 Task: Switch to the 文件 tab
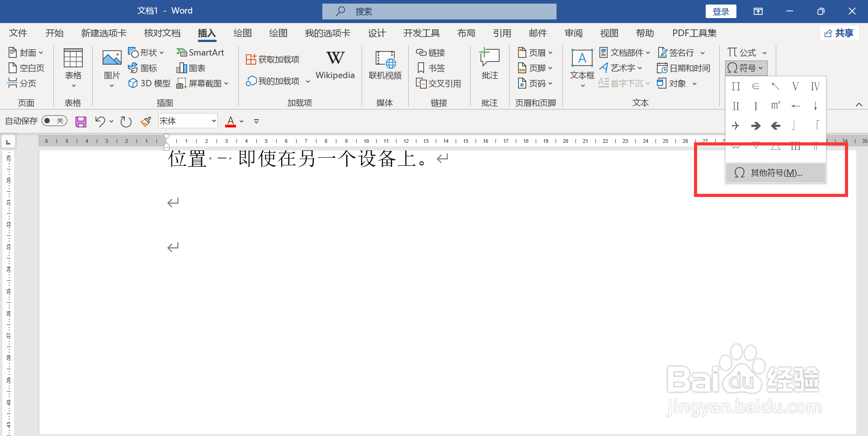click(18, 33)
